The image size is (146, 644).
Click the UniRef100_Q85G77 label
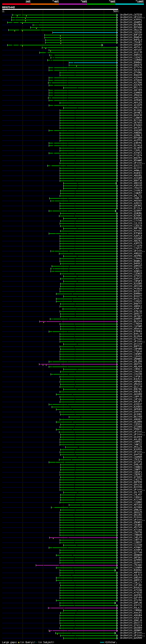click(131, 314)
